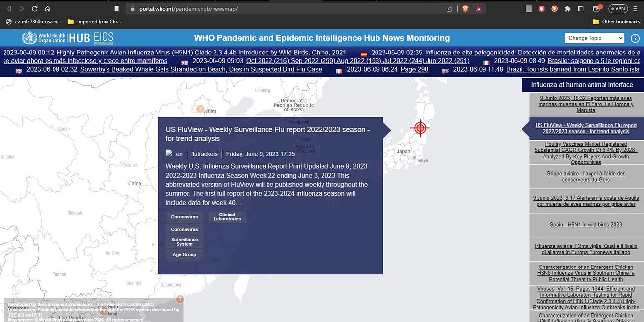Open Brave Rewards triangle icon
This screenshot has width=644, height=322.
(479, 9)
